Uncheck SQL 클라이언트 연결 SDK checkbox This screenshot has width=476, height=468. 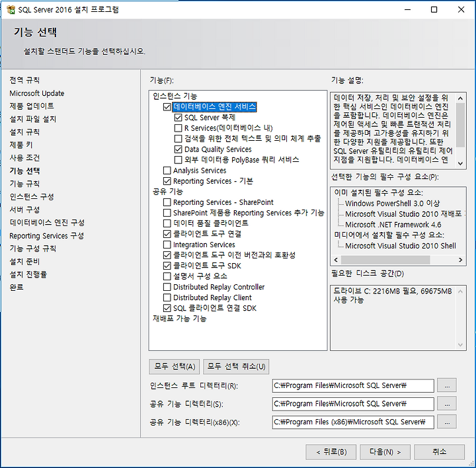(167, 308)
